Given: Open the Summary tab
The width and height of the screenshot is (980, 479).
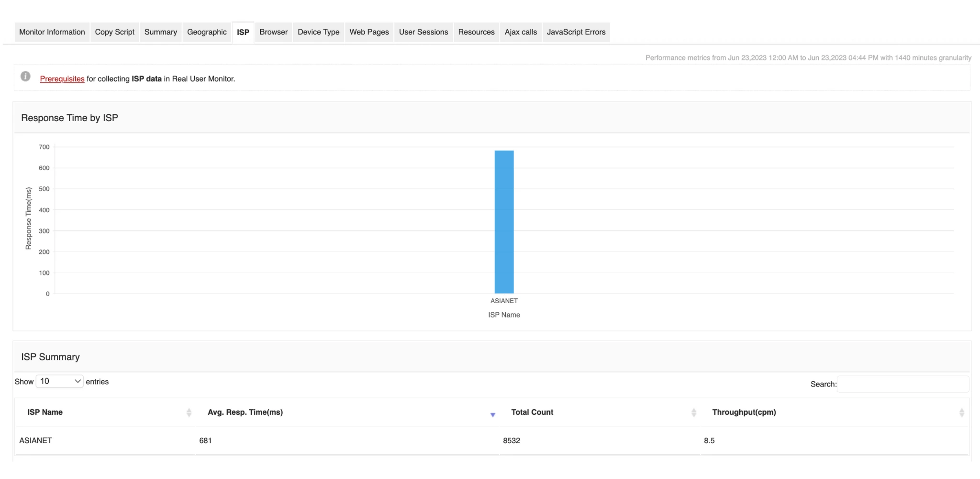Looking at the screenshot, I should 161,32.
